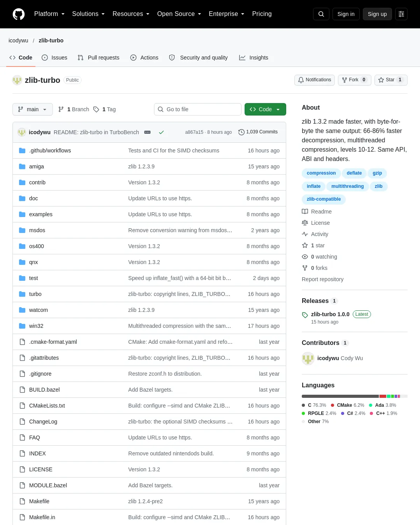
Task: Click the repository avatar beside zlib-turbo title
Action: (x=17, y=80)
